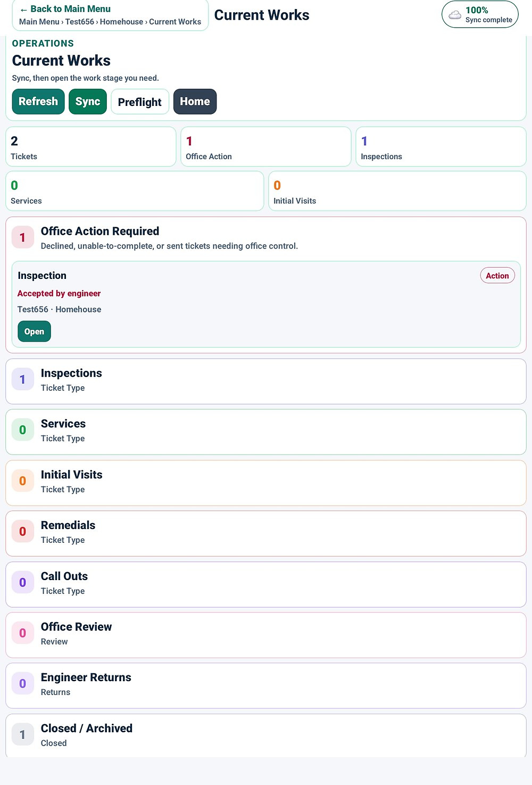Image resolution: width=532 pixels, height=785 pixels.
Task: Click the Engineer Returns count badge
Action: point(23,684)
